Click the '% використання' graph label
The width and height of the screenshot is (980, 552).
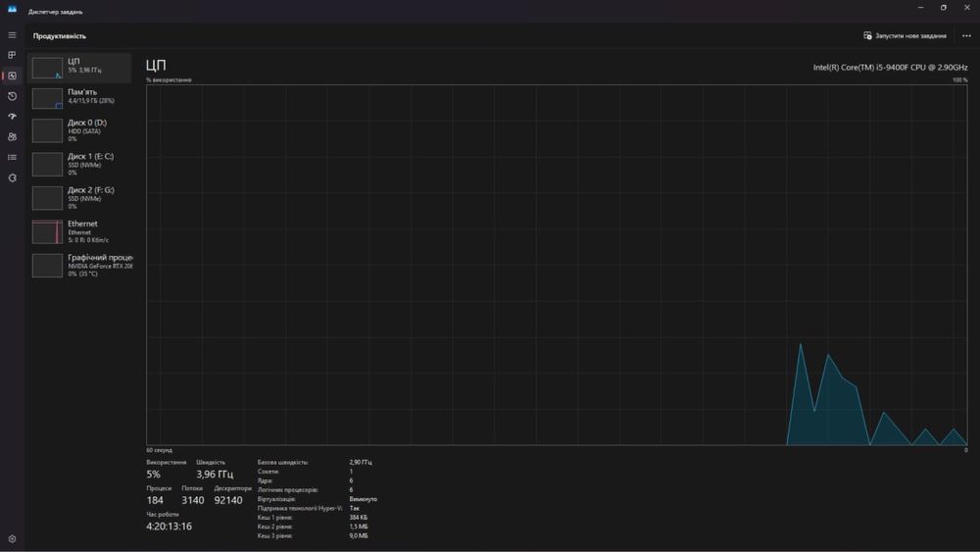click(169, 80)
